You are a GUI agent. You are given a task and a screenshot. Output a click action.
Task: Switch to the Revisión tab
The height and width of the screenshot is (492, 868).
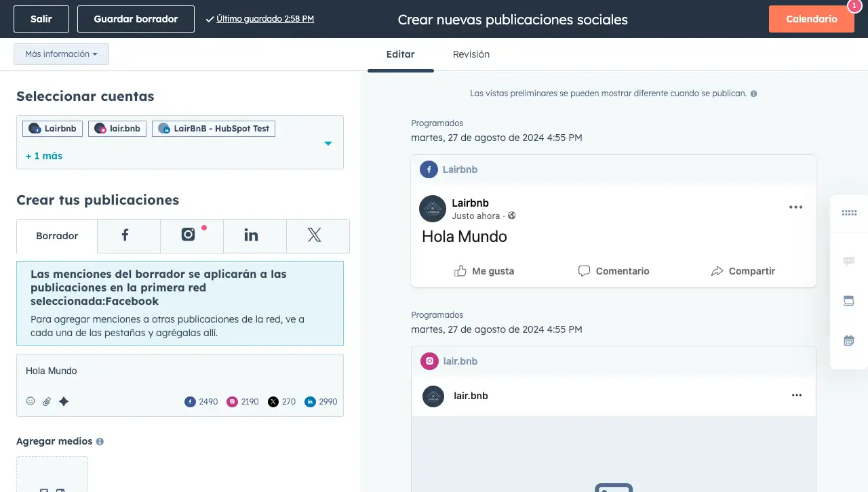coord(471,54)
